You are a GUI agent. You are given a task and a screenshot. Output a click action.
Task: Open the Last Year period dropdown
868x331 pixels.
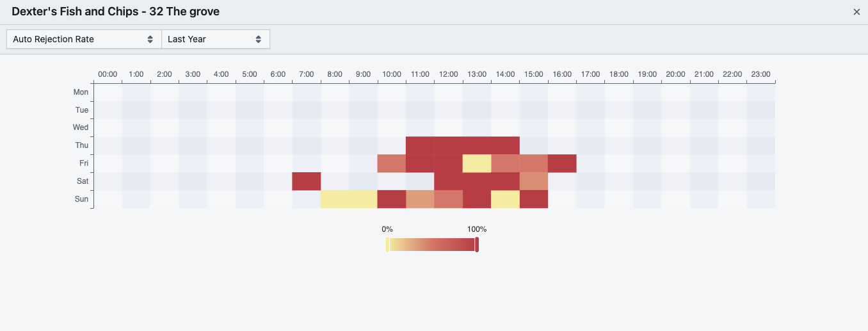(x=215, y=39)
